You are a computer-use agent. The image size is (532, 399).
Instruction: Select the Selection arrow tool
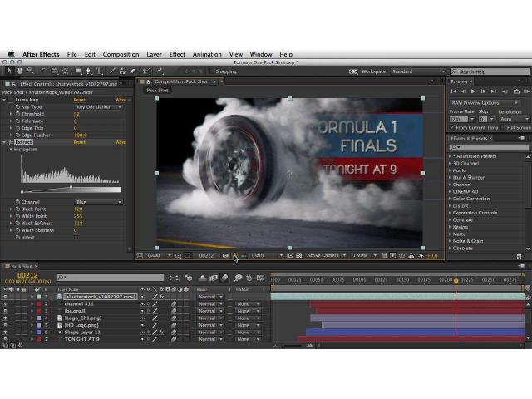click(x=9, y=71)
